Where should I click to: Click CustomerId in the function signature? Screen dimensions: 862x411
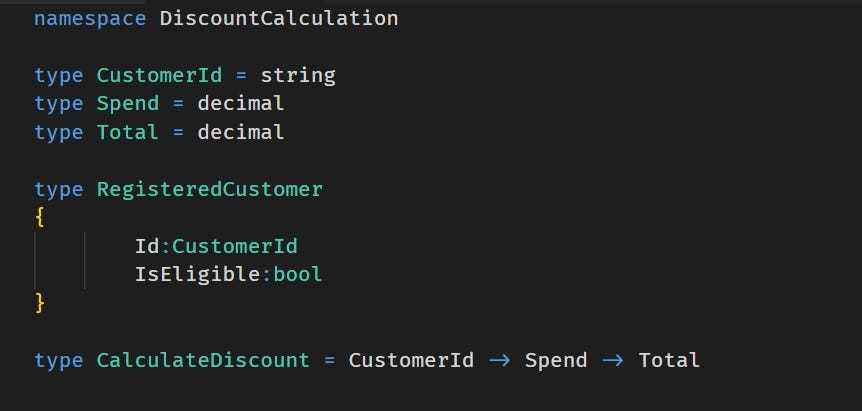411,360
